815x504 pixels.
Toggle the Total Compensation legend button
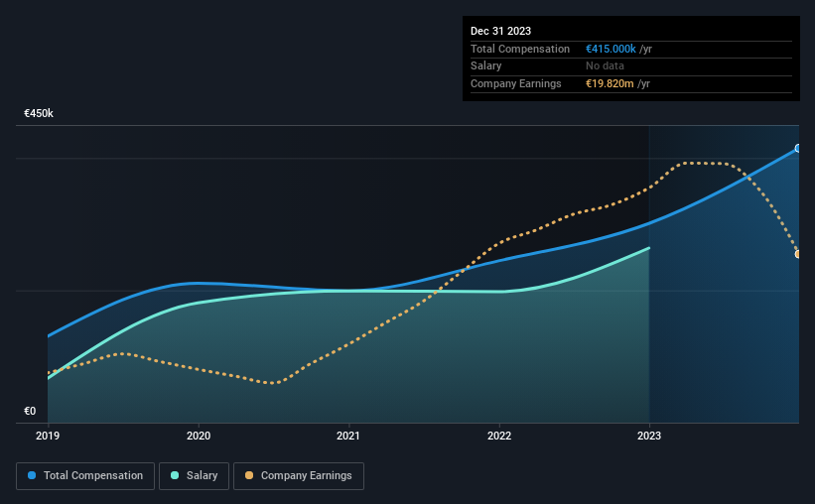coord(85,476)
